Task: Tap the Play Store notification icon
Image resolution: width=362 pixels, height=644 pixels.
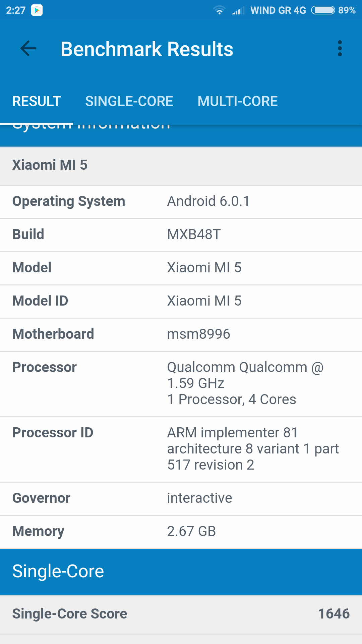Action: [37, 10]
